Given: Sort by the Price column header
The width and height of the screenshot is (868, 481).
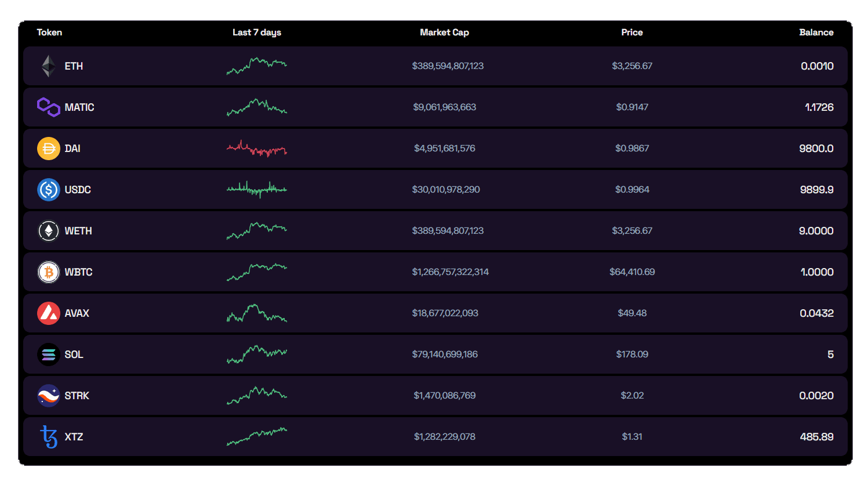Looking at the screenshot, I should coord(632,32).
